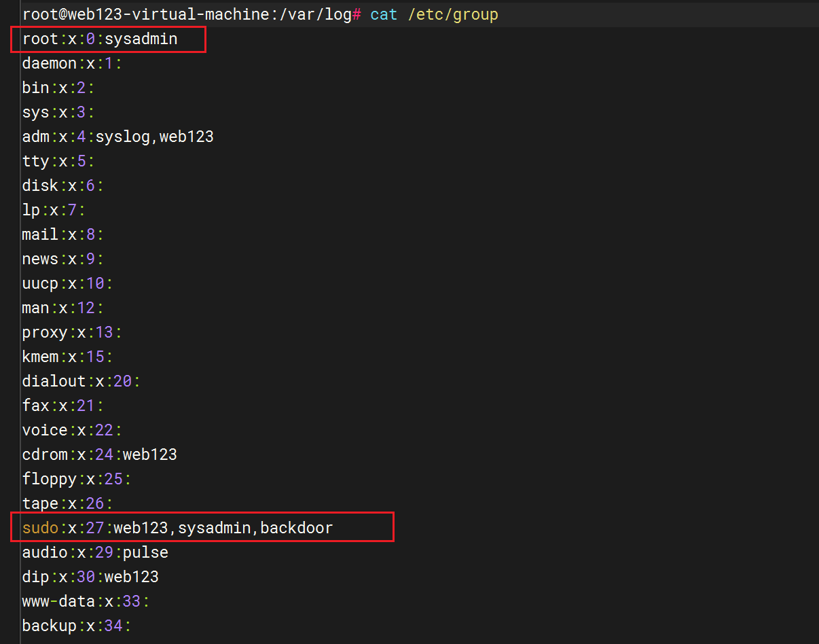
Task: Click the 'daemon' group entry
Action: (x=49, y=63)
